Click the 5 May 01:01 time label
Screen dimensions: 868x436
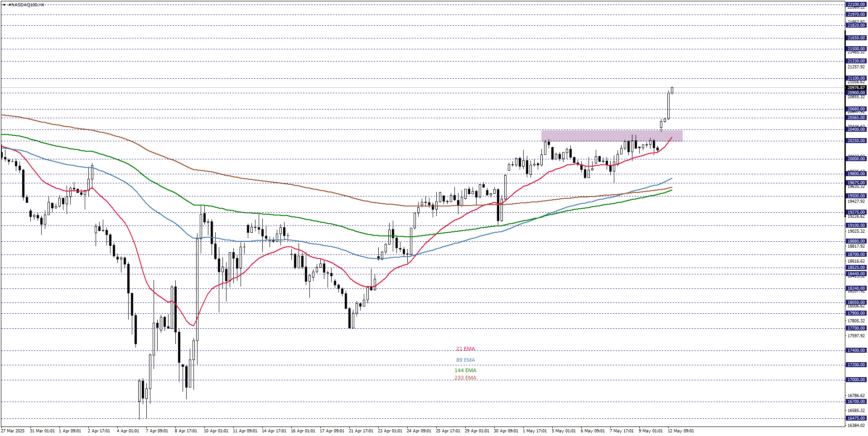564,431
